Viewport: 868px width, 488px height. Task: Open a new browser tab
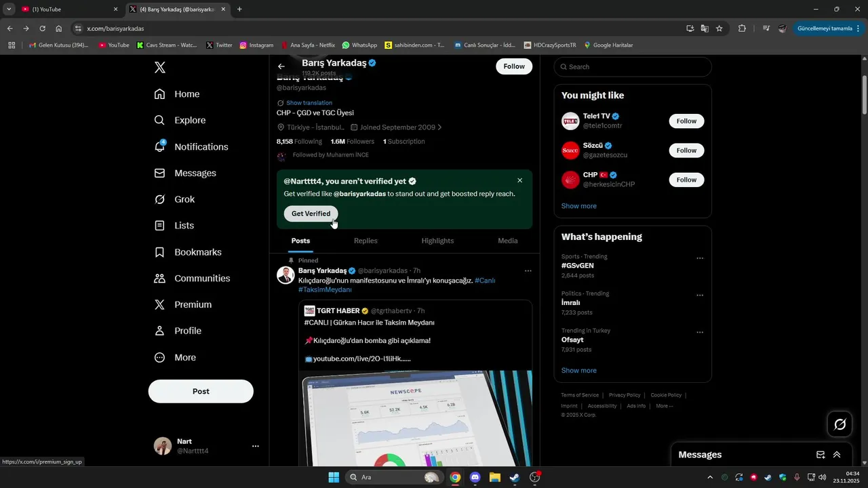click(x=239, y=9)
